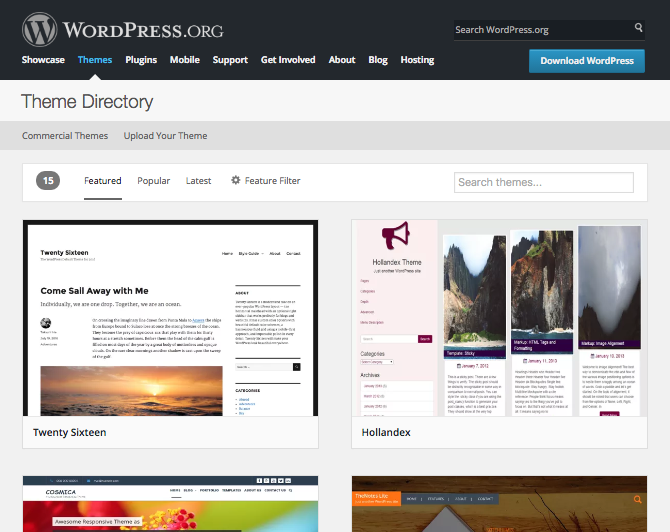Open the Showcase menu item

(x=43, y=60)
